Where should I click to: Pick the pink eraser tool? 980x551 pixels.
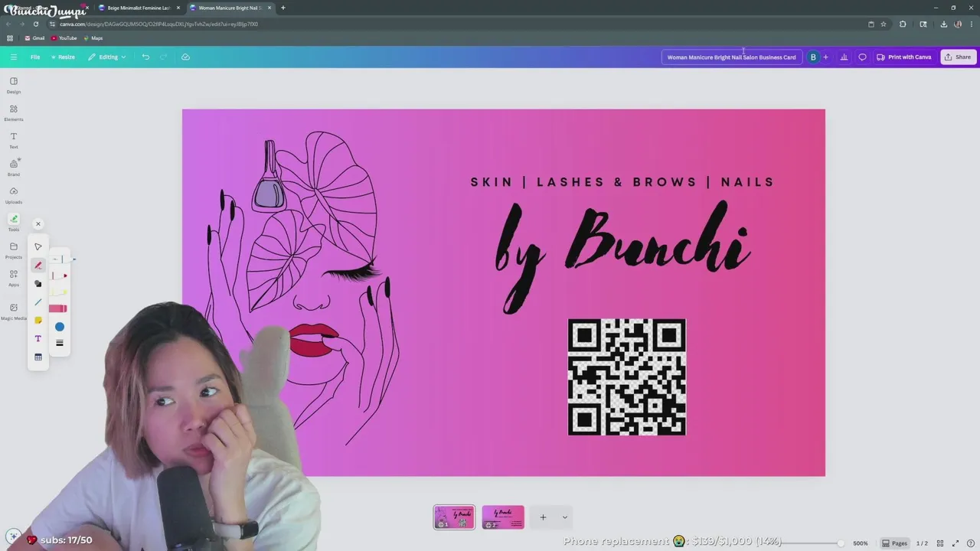coord(58,308)
